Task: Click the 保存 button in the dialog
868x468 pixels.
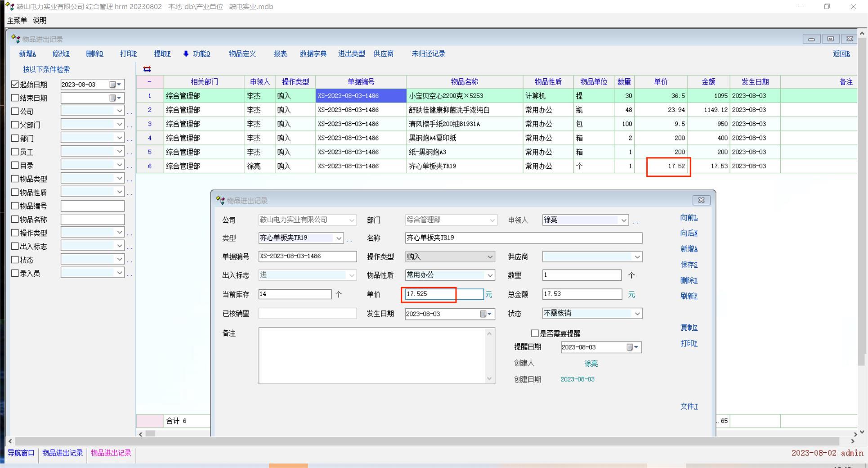Action: [689, 265]
